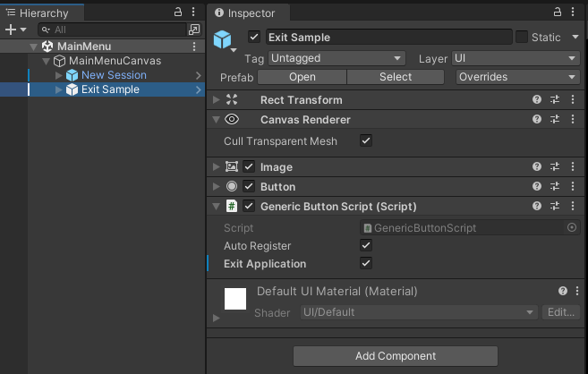Click the prefab Open button
Viewport: 588px width, 374px height.
[303, 77]
